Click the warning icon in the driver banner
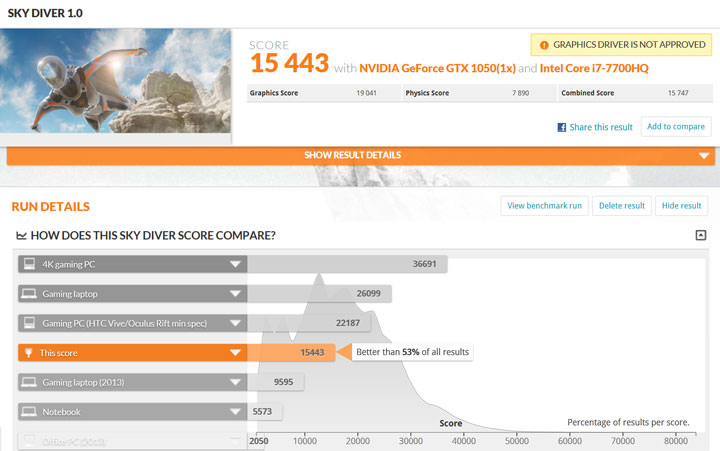The width and height of the screenshot is (720, 451). pyautogui.click(x=543, y=45)
